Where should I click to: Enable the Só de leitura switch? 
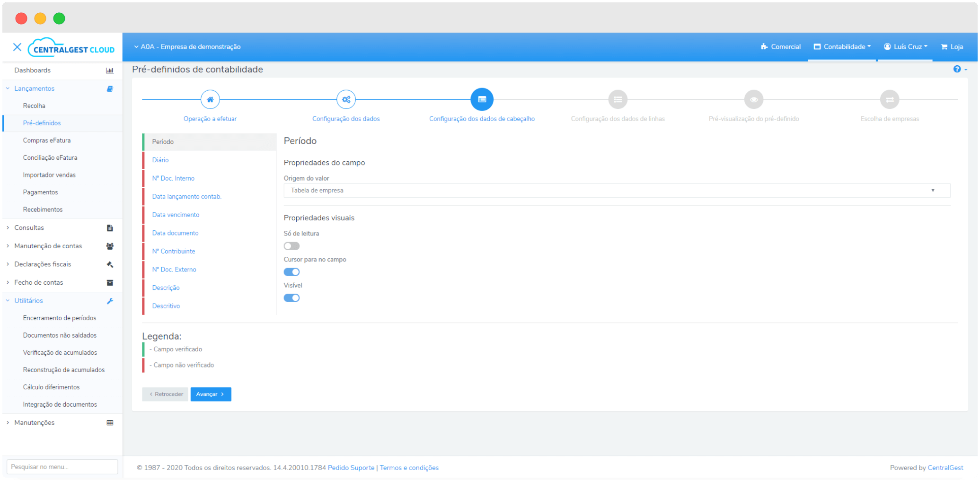pyautogui.click(x=291, y=246)
